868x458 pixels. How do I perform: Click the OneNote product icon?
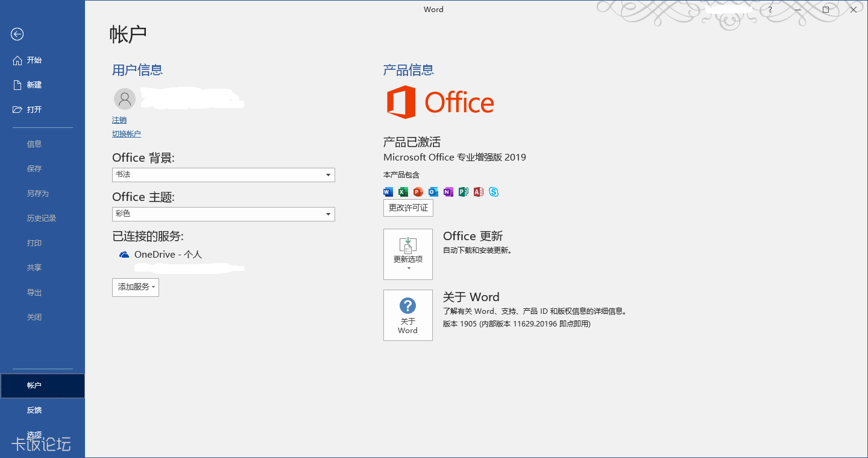tap(448, 192)
